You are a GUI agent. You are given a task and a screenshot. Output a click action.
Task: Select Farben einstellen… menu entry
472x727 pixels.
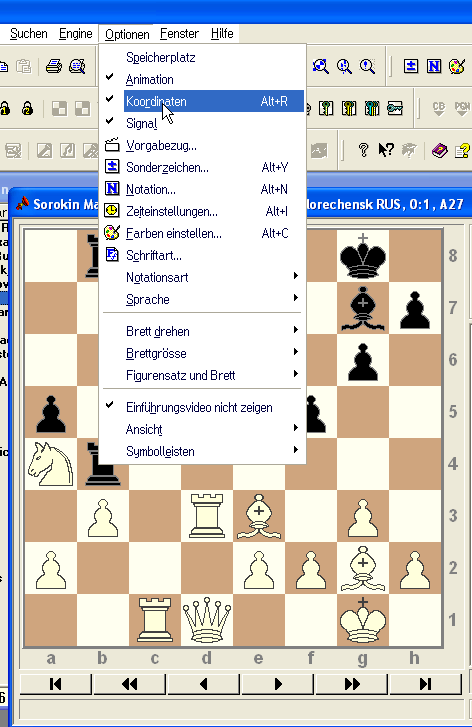coord(204,233)
